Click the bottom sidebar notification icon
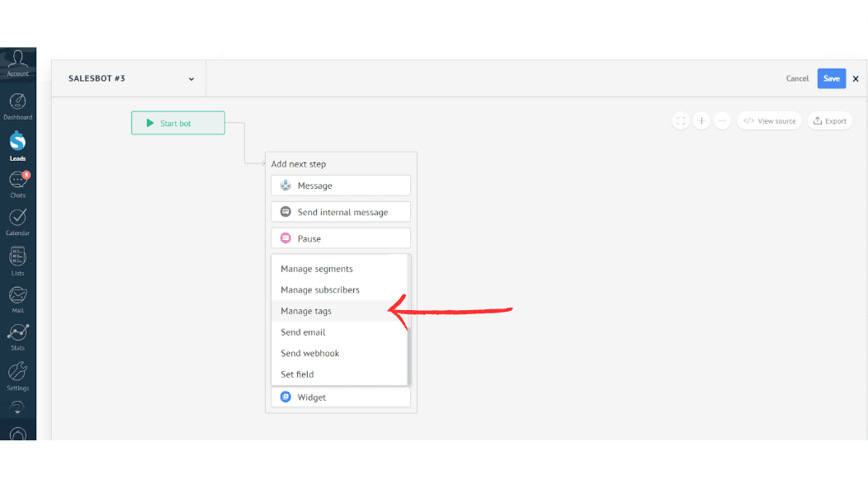Screen dimensions: 868x489 point(17,435)
